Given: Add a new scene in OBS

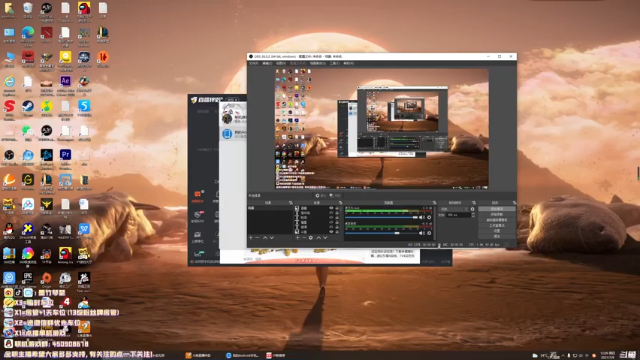Looking at the screenshot, I should (251, 238).
